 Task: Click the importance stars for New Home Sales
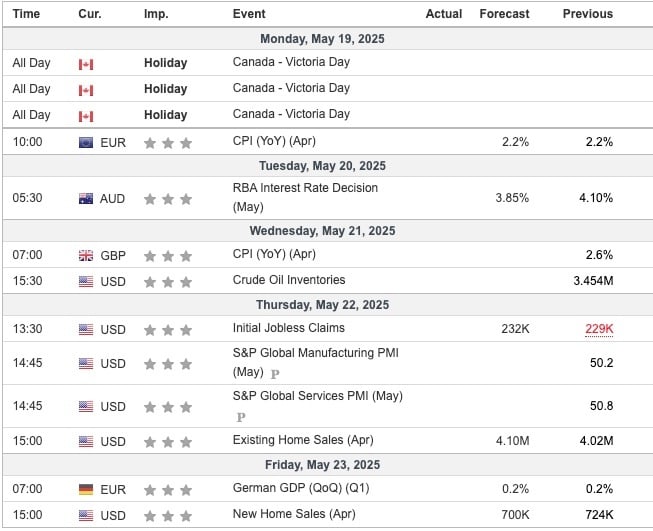168,516
